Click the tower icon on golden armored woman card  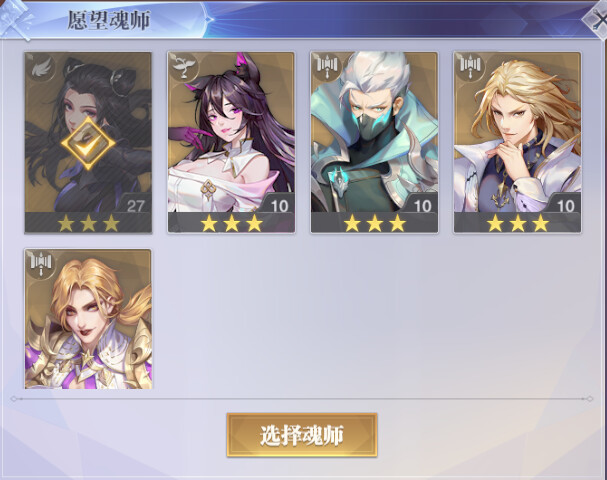click(41, 264)
